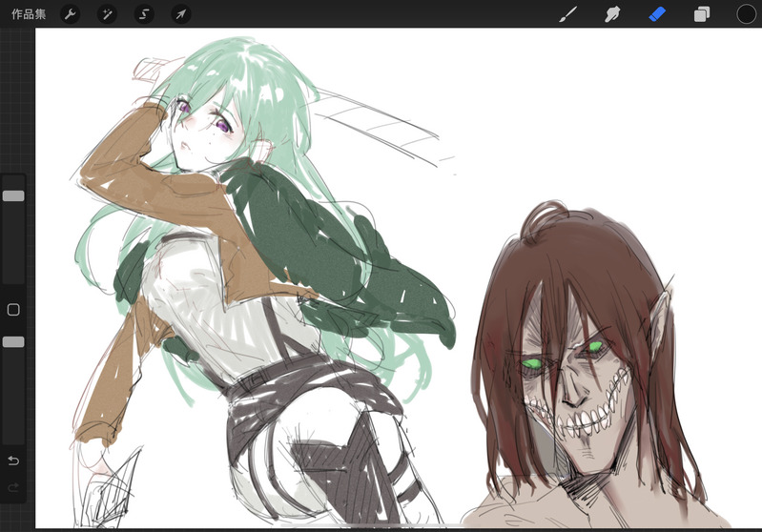Screen dimensions: 762x532
Task: Tap the square modify button in sidebar
Action: coord(13,310)
